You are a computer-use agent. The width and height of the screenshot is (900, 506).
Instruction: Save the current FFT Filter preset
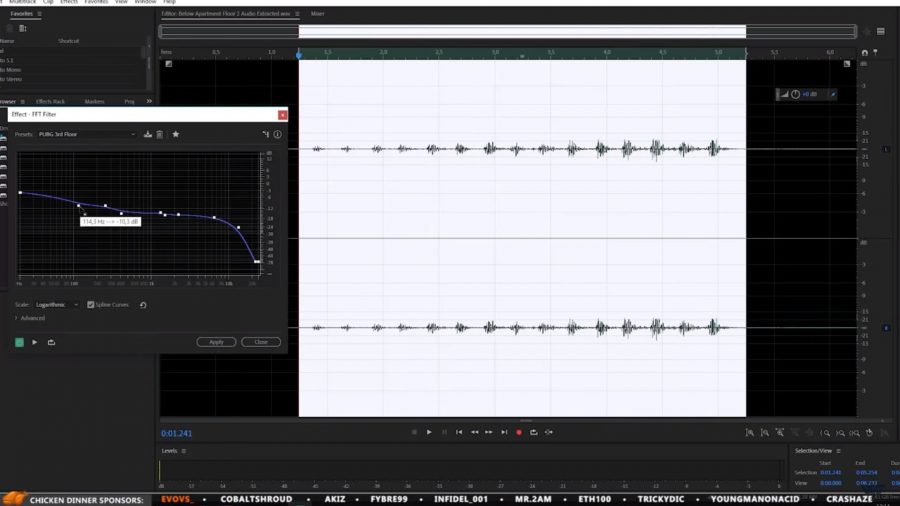[x=148, y=134]
